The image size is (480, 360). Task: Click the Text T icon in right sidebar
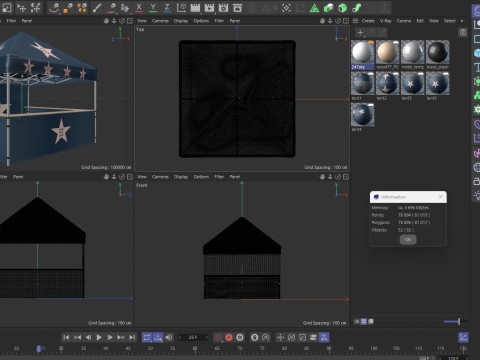tap(477, 68)
